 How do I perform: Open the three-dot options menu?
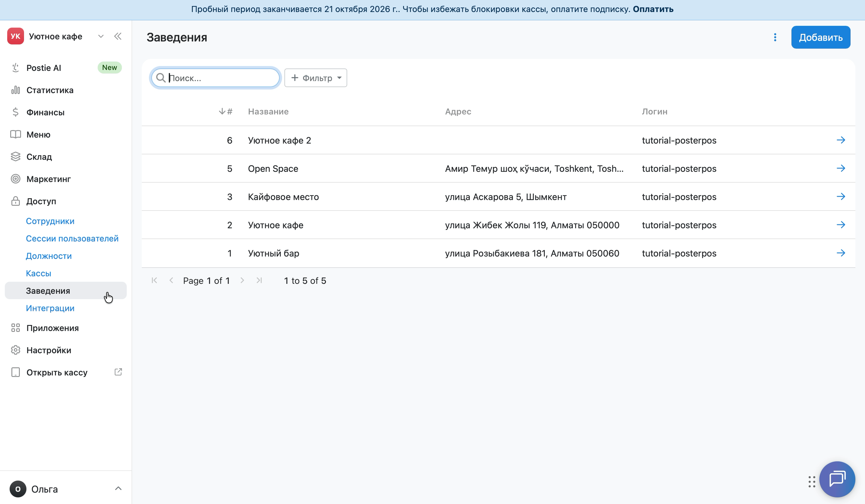pyautogui.click(x=775, y=37)
